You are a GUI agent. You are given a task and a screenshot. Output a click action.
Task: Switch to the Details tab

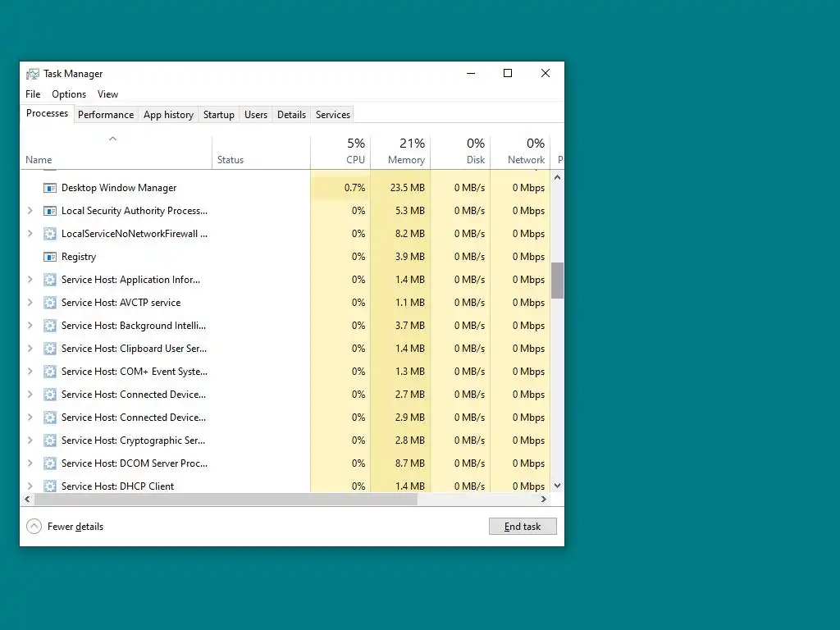point(291,115)
